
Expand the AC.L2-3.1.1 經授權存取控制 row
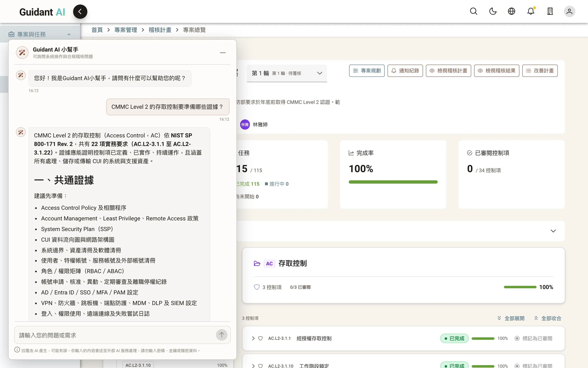point(253,338)
